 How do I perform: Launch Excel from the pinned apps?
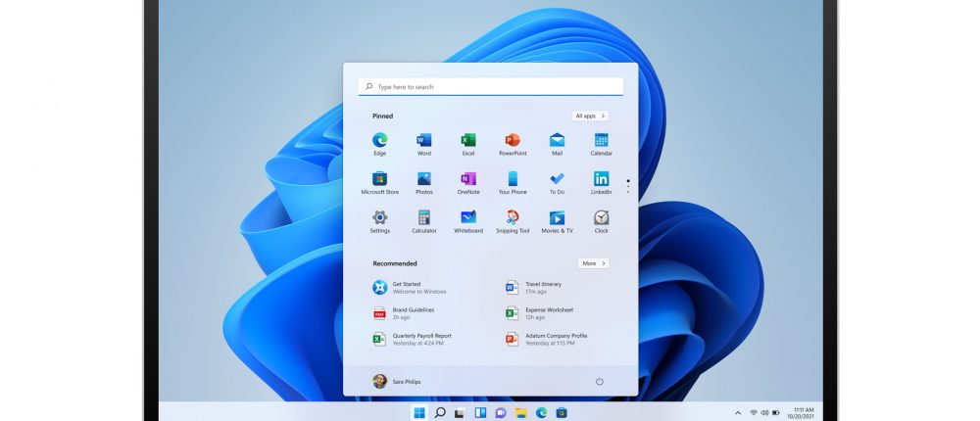click(x=468, y=141)
